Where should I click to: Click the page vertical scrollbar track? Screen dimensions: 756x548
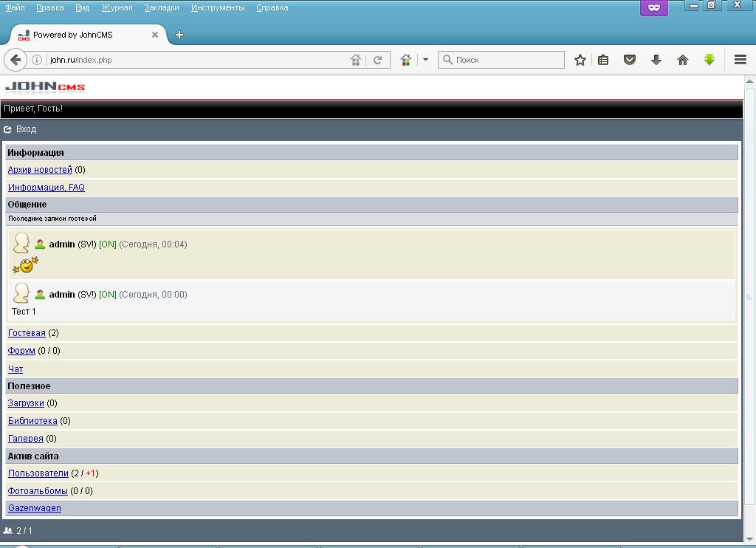(750, 309)
